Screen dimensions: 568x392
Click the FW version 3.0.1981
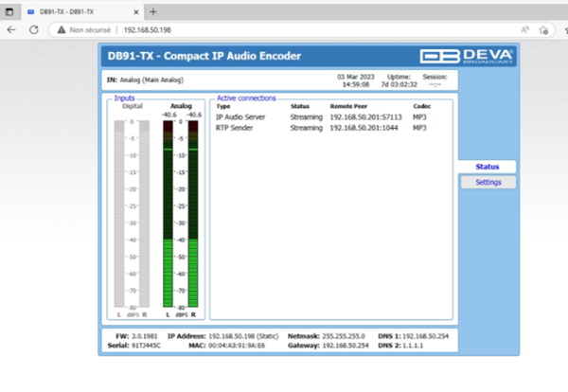tap(145, 336)
